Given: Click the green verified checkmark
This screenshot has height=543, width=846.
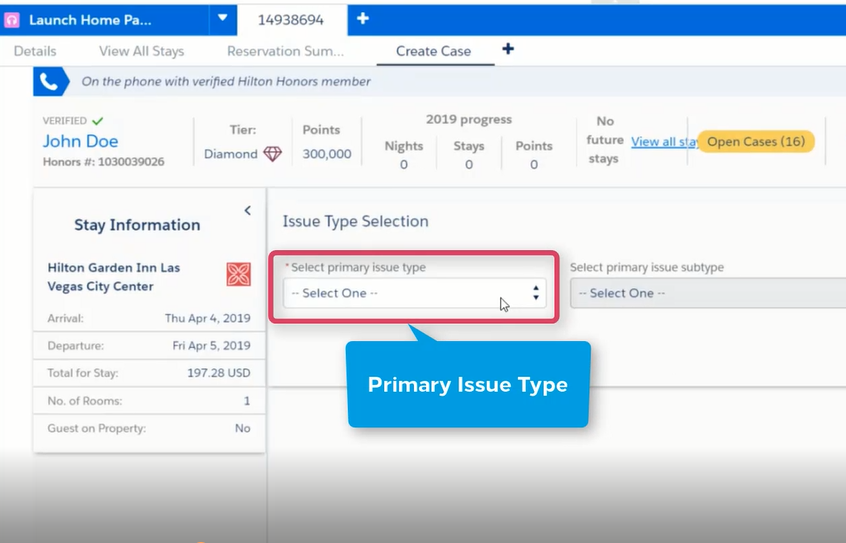Looking at the screenshot, I should pos(98,121).
